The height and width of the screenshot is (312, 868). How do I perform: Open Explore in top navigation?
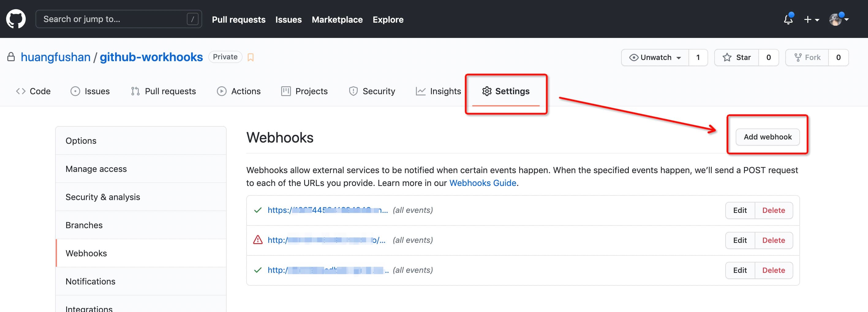tap(388, 20)
